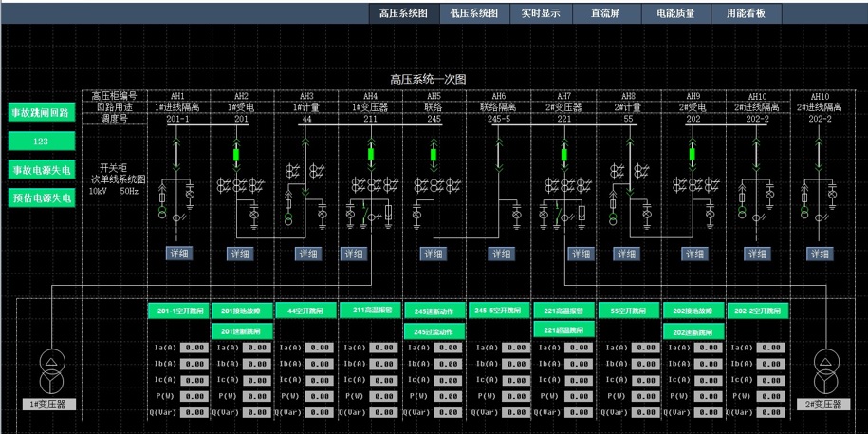Select the isolating trolley symbol in AH6 245-5
Screen dimensions: 868x434
pyautogui.click(x=499, y=155)
